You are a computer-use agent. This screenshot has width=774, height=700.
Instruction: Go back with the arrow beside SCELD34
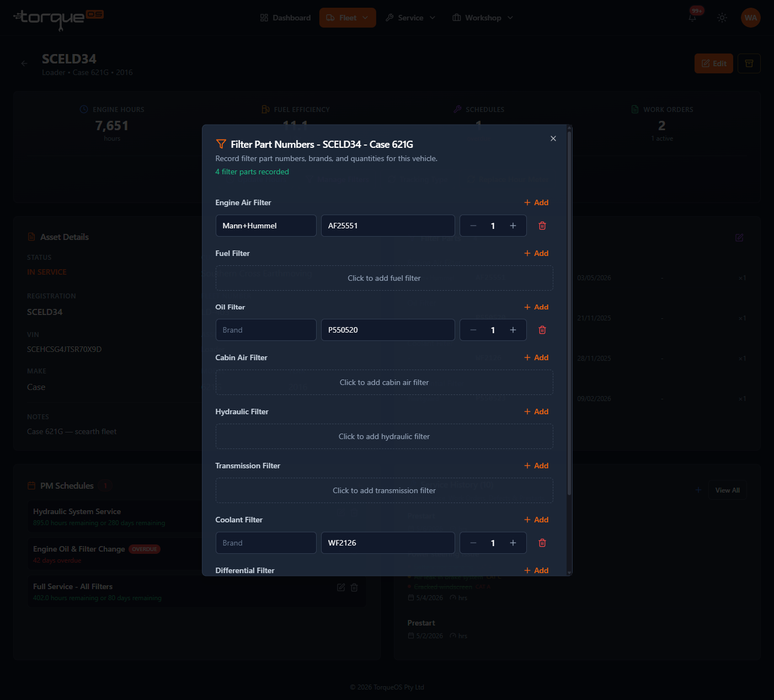24,63
